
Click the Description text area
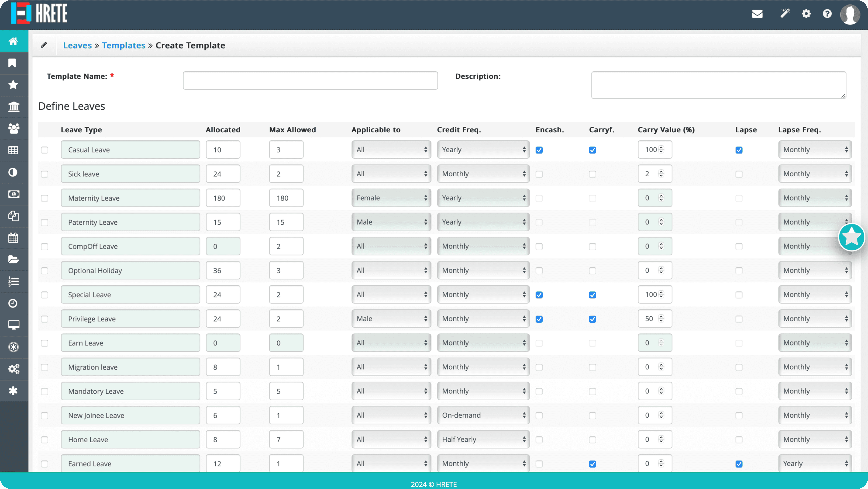click(x=718, y=85)
